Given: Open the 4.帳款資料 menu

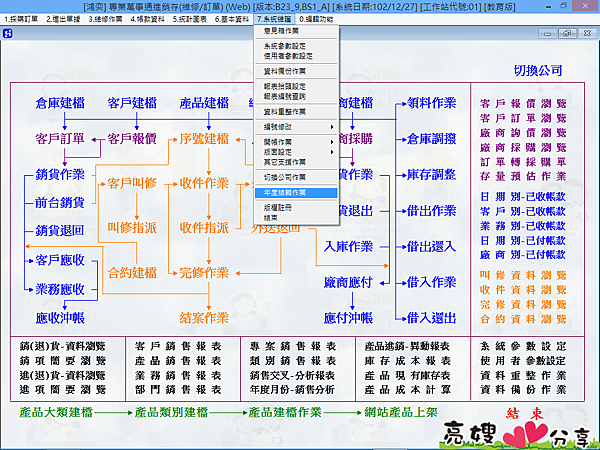Looking at the screenshot, I should [147, 19].
